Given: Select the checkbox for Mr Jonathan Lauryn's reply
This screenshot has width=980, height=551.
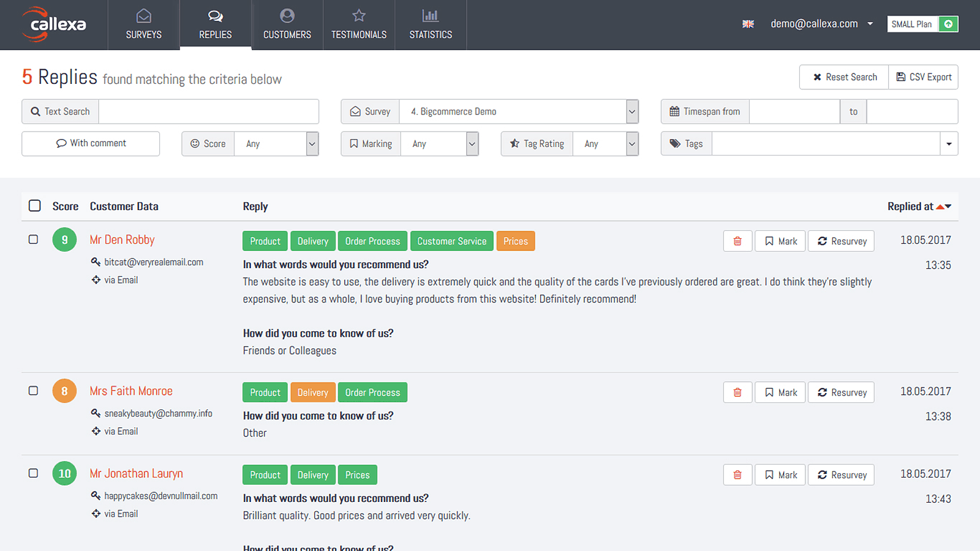Looking at the screenshot, I should coord(34,473).
